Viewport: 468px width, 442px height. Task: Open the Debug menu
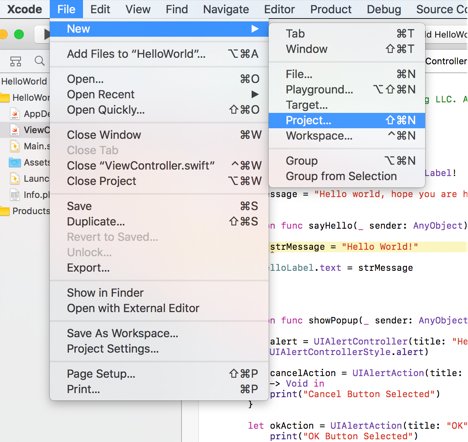point(384,9)
